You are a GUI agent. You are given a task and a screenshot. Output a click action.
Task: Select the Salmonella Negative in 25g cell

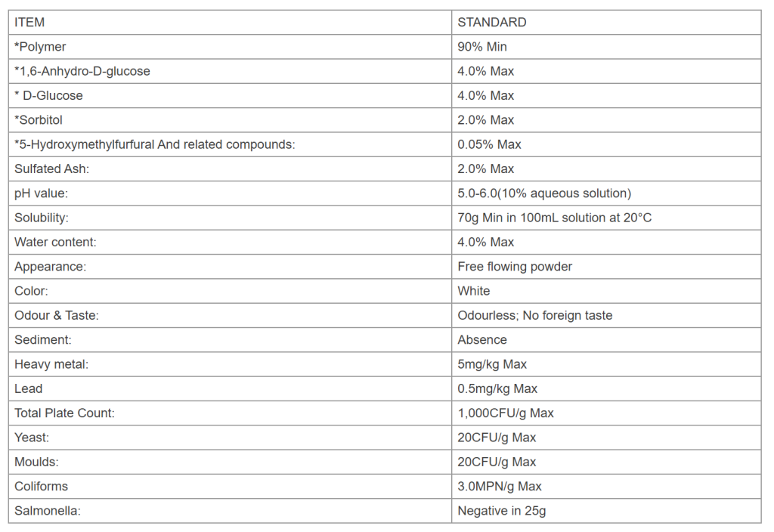(606, 511)
